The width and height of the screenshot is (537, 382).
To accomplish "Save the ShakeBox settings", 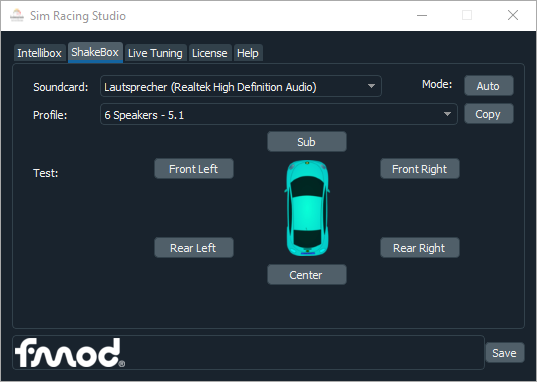I will [x=505, y=353].
